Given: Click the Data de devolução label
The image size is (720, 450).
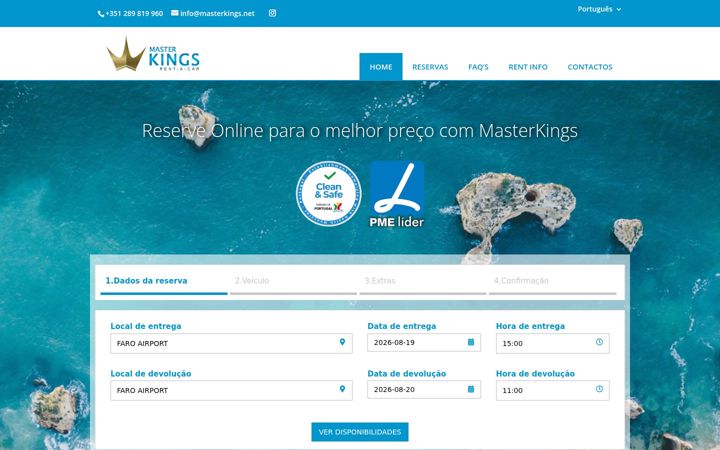Looking at the screenshot, I should click(406, 373).
